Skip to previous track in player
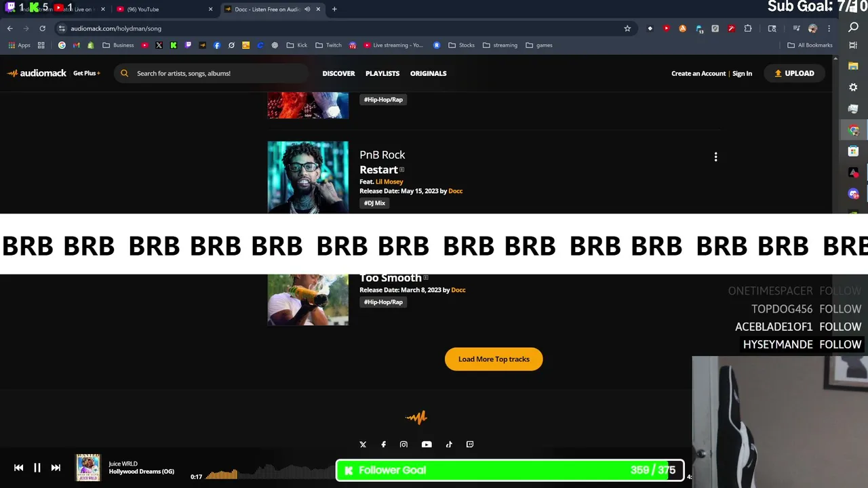Image resolution: width=868 pixels, height=488 pixels. coord(18,468)
